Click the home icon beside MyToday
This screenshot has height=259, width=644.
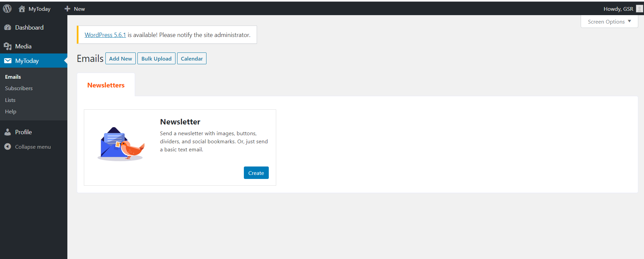[x=22, y=9]
